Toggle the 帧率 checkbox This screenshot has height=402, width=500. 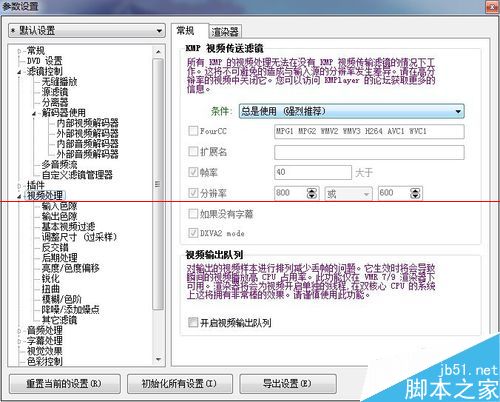193,172
